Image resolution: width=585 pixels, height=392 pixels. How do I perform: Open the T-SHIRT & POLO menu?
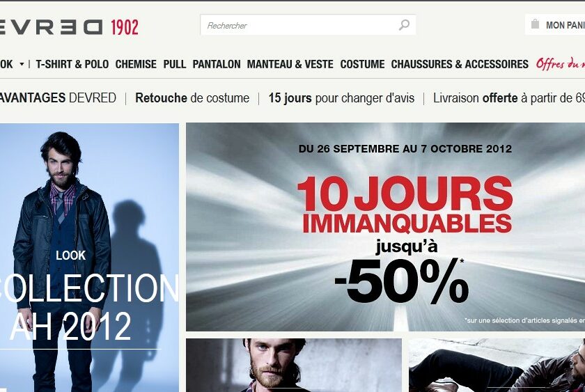point(72,64)
